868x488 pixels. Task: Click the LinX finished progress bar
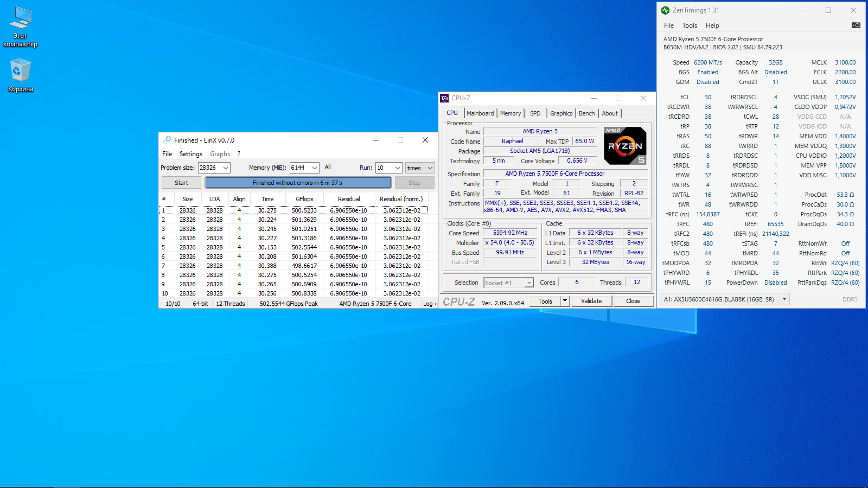point(297,183)
